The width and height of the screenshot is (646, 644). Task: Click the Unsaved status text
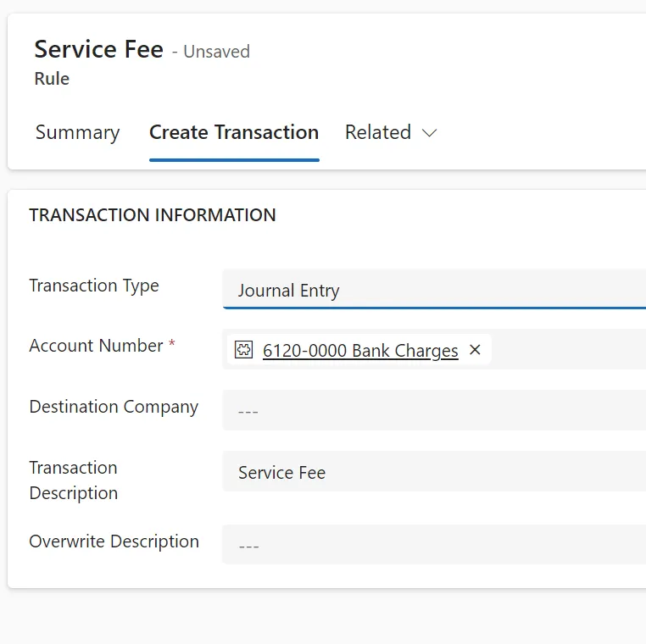point(217,52)
